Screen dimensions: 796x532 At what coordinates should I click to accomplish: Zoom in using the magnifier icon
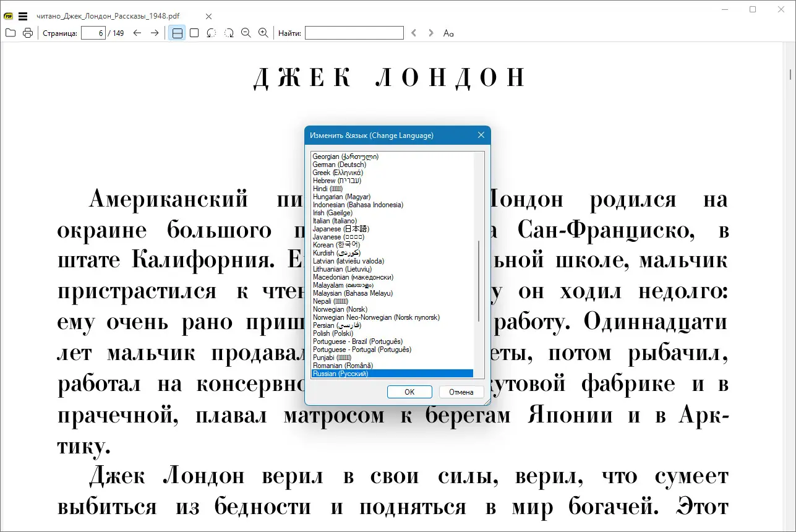[263, 33]
